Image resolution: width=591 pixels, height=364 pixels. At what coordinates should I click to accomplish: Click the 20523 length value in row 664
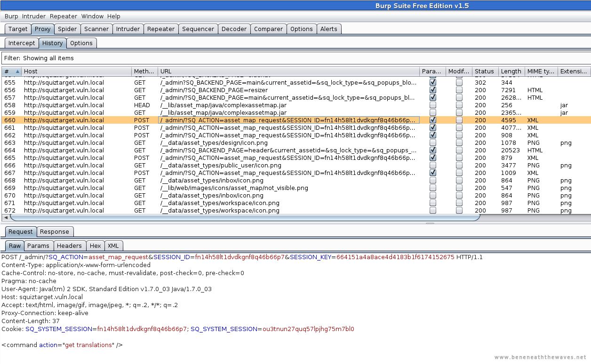click(x=511, y=150)
